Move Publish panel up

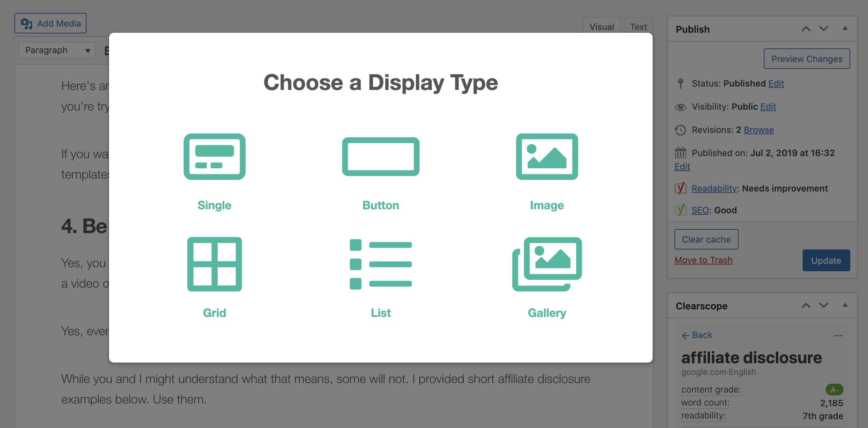pos(806,29)
